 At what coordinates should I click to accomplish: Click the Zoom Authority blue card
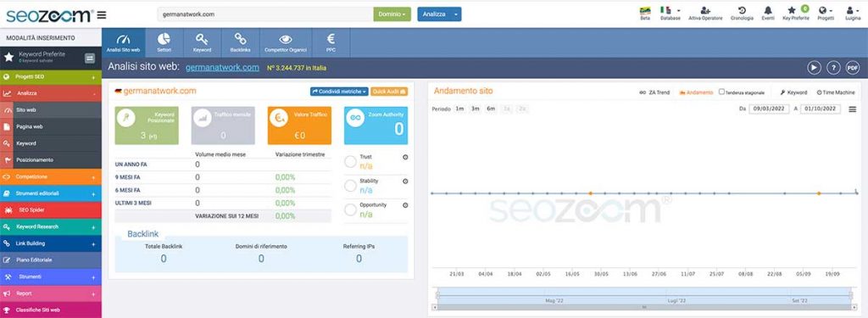point(376,126)
